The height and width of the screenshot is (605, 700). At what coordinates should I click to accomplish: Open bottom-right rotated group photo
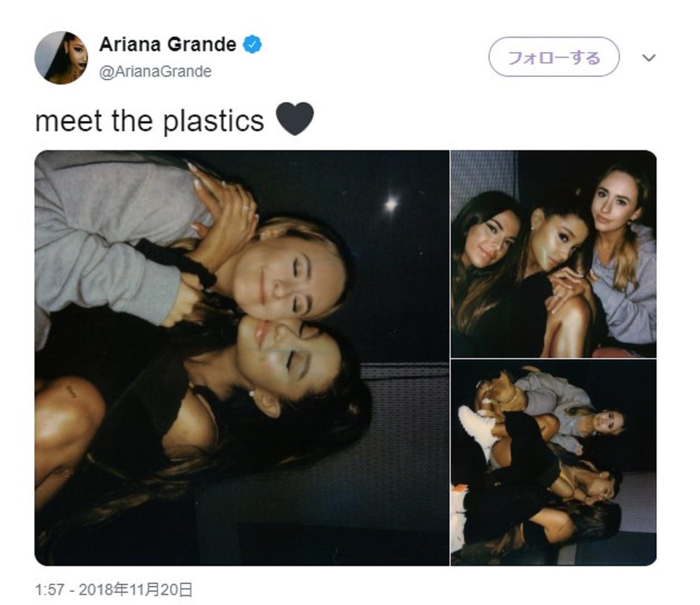pos(553,463)
